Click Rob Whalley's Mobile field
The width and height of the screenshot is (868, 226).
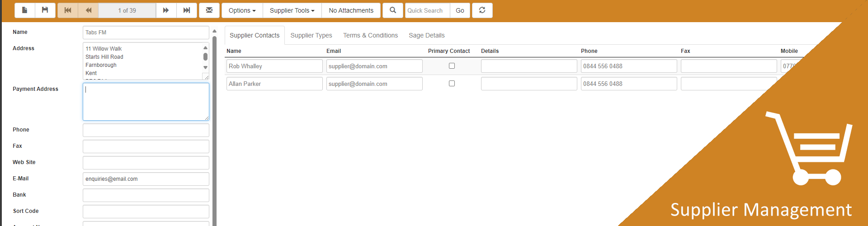click(x=788, y=66)
